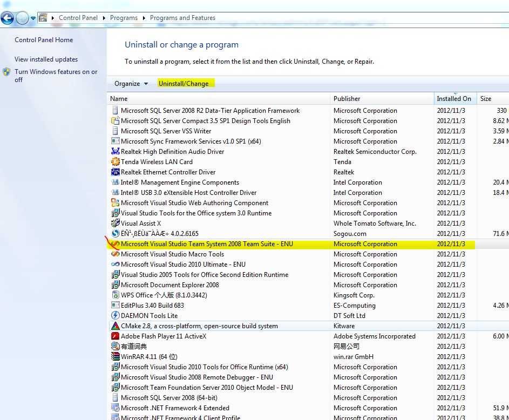This screenshot has height=420, width=509.
Task: Expand arrow before Programs and Features breadcrumb
Action: click(144, 18)
